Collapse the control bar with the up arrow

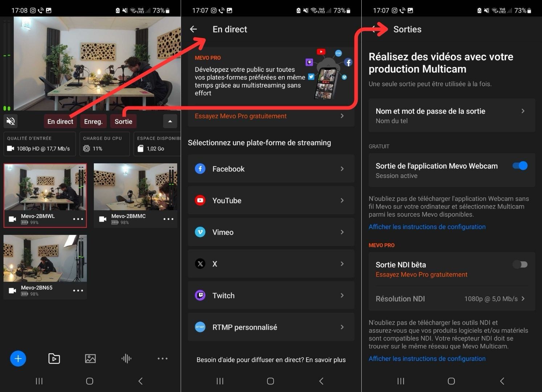[x=170, y=121]
